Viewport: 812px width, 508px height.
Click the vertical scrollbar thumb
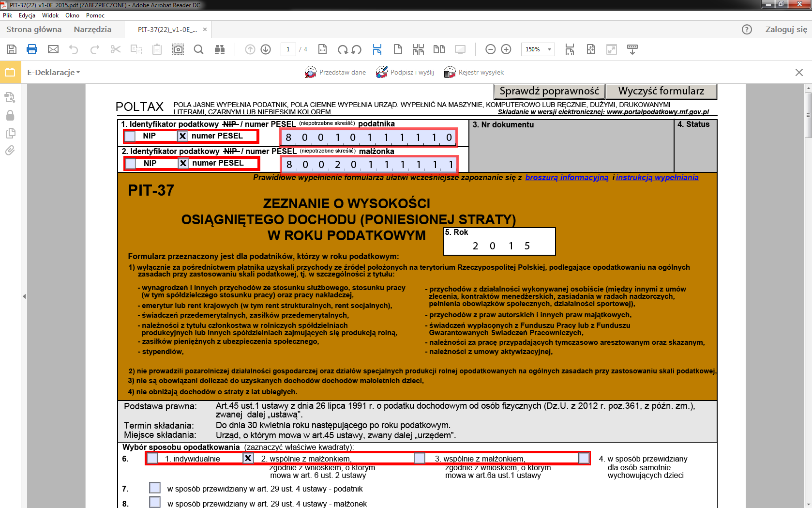coord(808,115)
